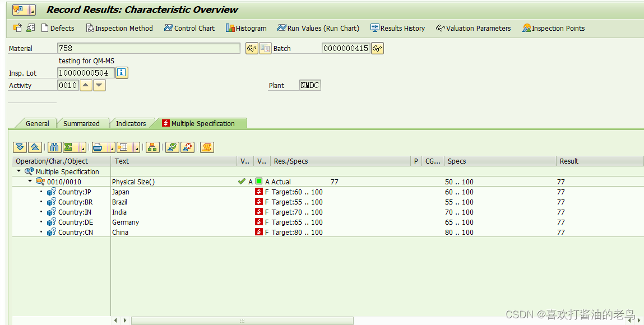Open Results History

point(397,28)
